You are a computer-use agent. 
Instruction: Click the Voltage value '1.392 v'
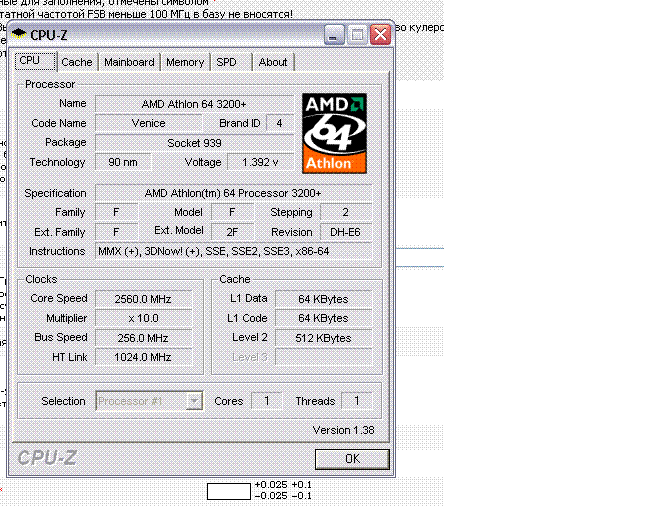tap(260, 162)
